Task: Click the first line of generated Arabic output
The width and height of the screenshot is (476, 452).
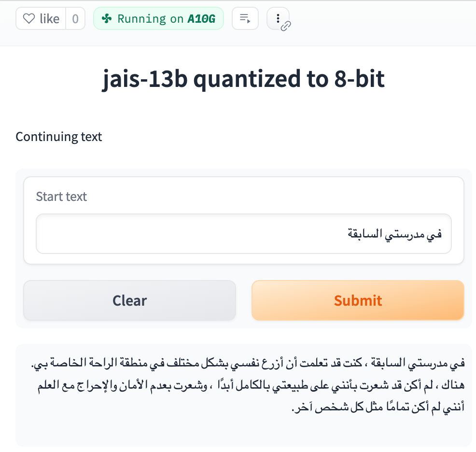Action: coord(248,363)
